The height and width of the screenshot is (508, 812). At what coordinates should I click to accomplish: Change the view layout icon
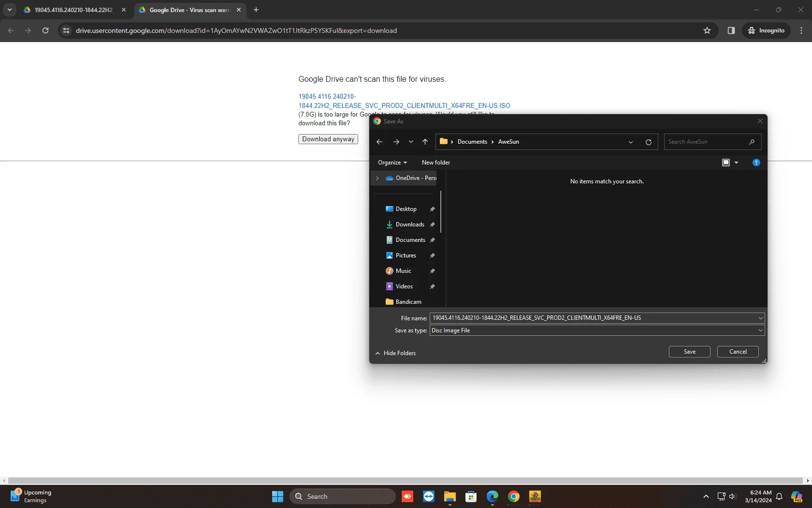point(726,163)
